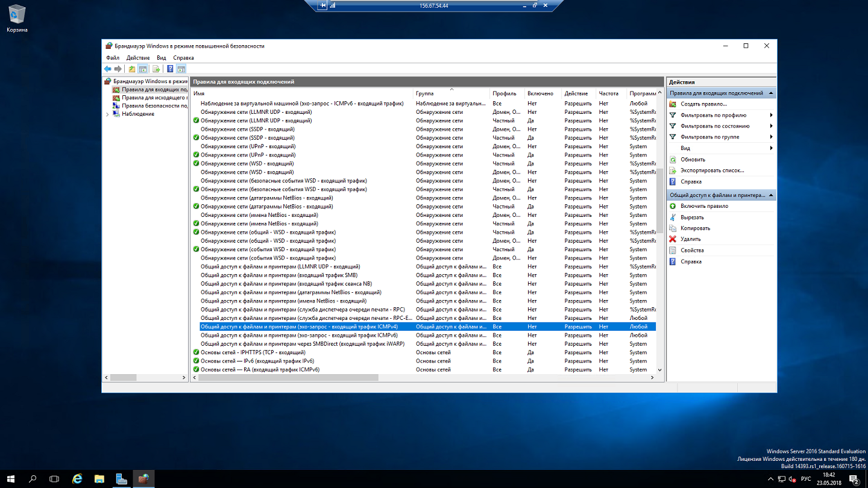This screenshot has width=868, height=488.
Task: Click the Включить правило action
Action: point(704,206)
